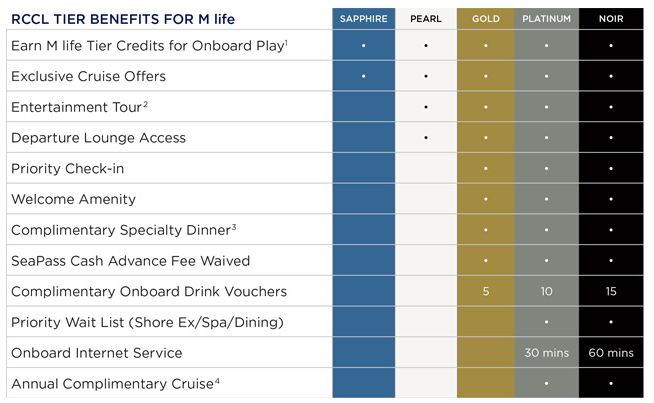Click the Platinum drink vouchers value 10

[x=546, y=291]
